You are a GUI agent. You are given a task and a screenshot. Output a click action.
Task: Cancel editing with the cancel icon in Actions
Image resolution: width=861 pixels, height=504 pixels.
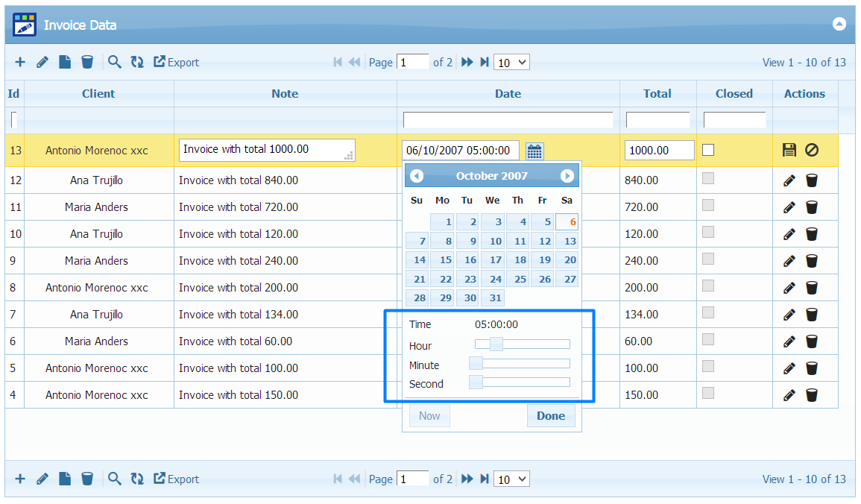click(812, 150)
